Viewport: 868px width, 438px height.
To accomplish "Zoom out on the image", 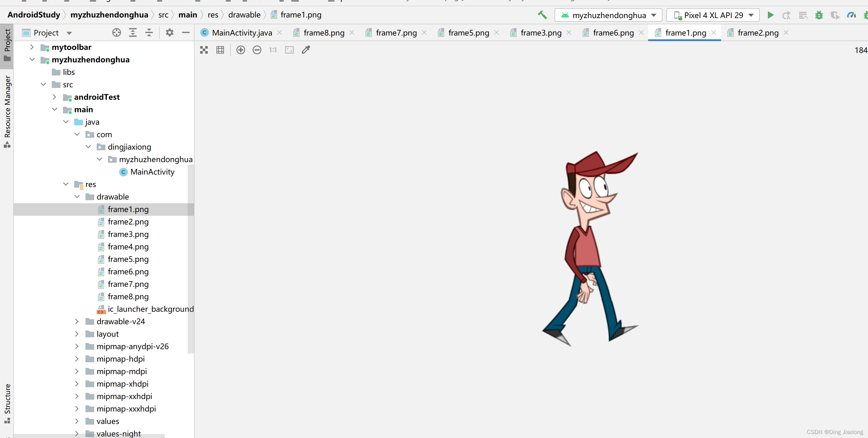I will (257, 50).
